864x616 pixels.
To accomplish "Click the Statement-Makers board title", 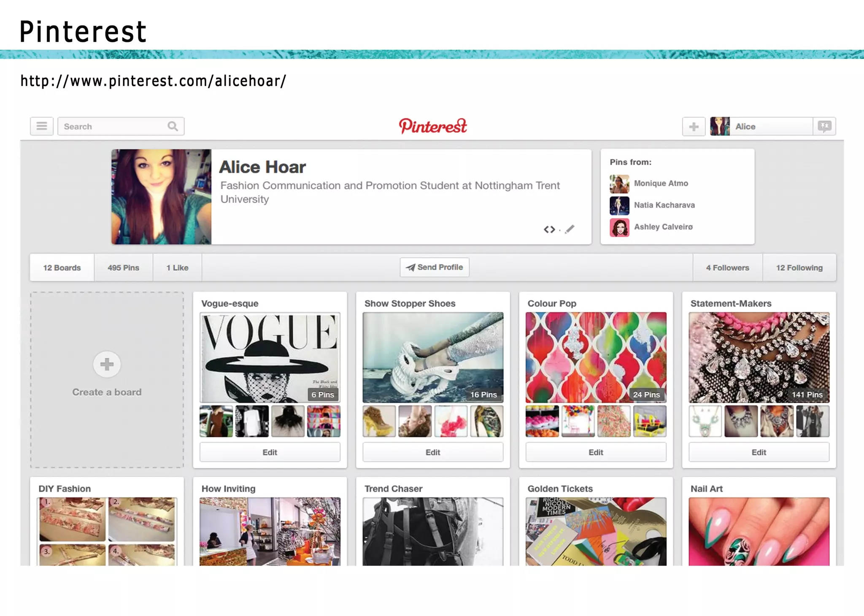I will click(x=731, y=303).
